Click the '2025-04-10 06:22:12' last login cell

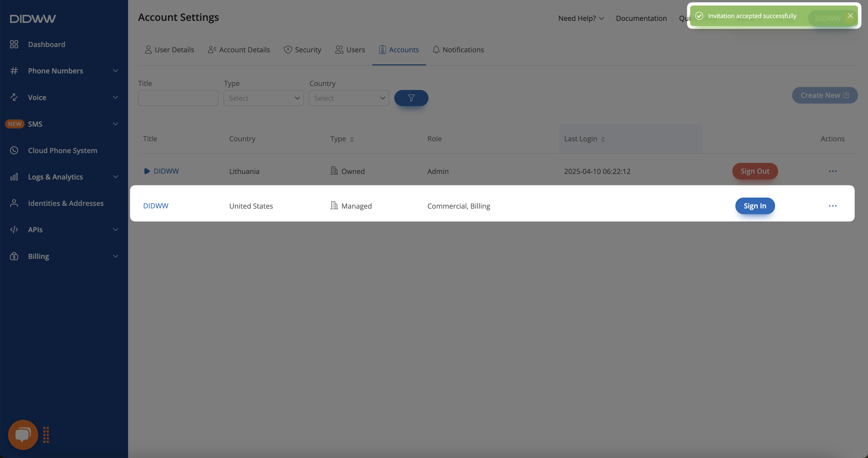[597, 171]
